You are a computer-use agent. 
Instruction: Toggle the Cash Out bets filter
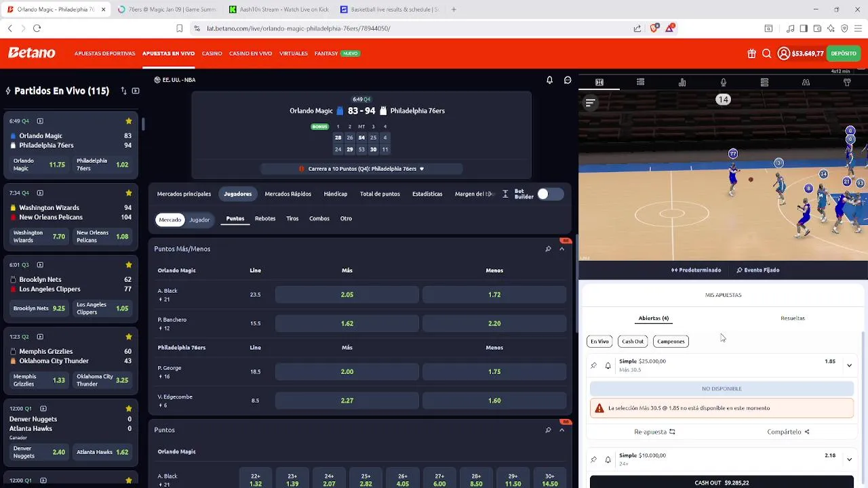coord(633,341)
